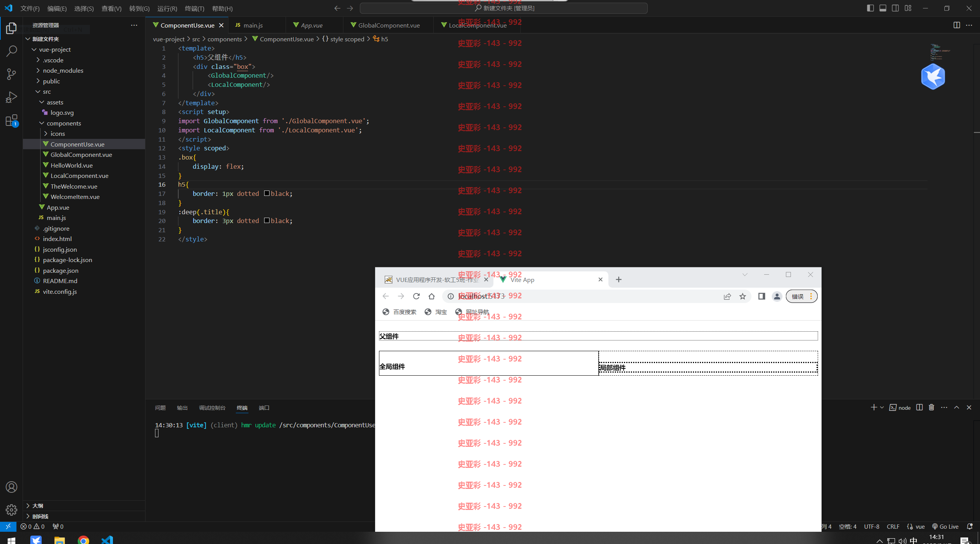Share this page from browser address bar
Screen dimensions: 980x544
[x=727, y=296]
